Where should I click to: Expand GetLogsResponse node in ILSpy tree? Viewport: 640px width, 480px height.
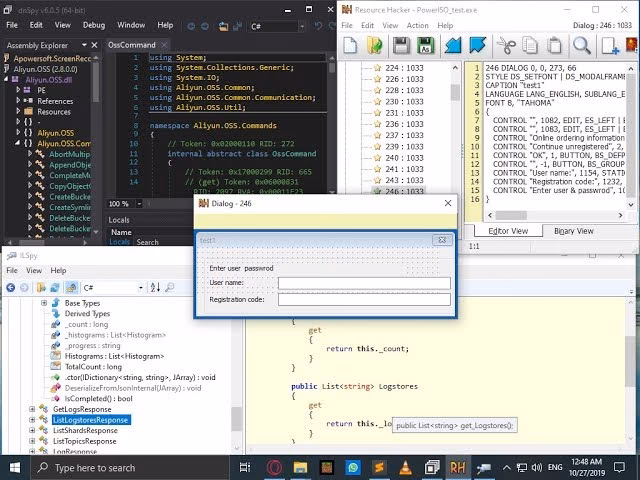pos(32,409)
